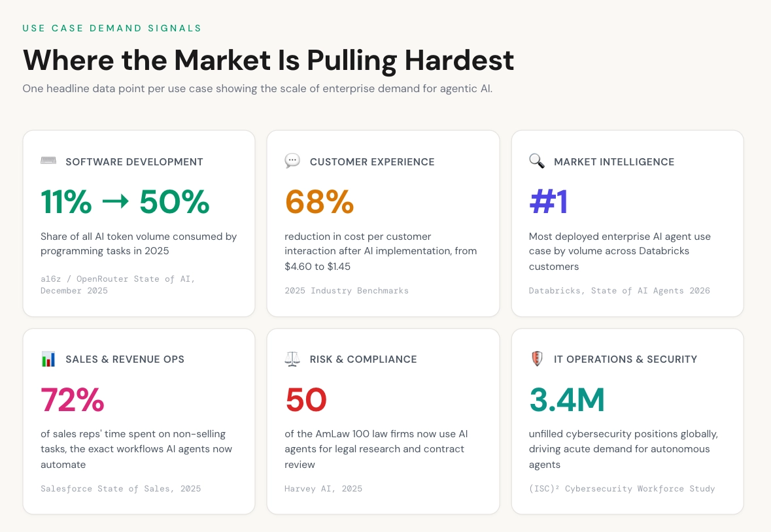
Task: Click the magnifying glass Market Intelligence icon
Action: coord(537,161)
